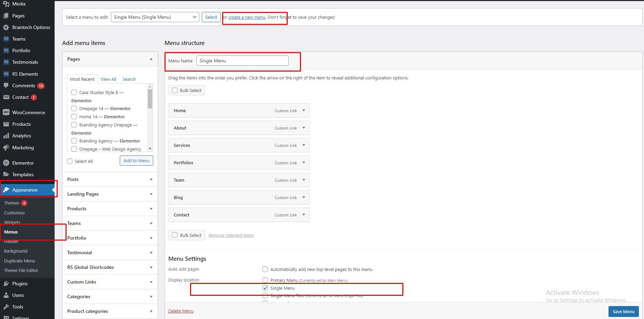Image resolution: width=644 pixels, height=319 pixels.
Task: Click the RS icon beside Teams
Action: click(x=6, y=39)
